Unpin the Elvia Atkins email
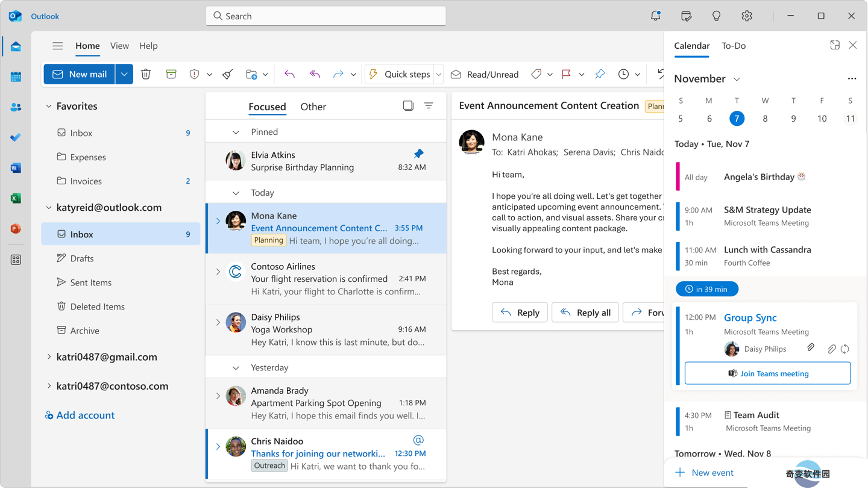868x489 pixels. [x=418, y=154]
